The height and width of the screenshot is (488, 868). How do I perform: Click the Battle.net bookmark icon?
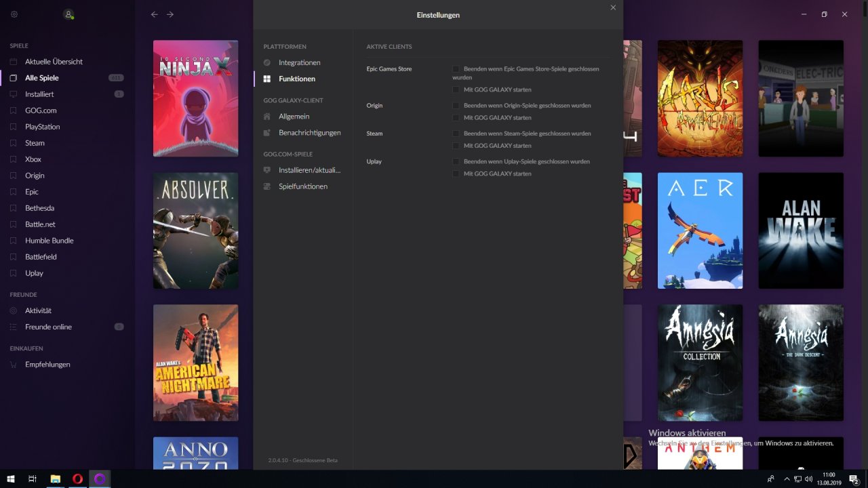pos(13,224)
